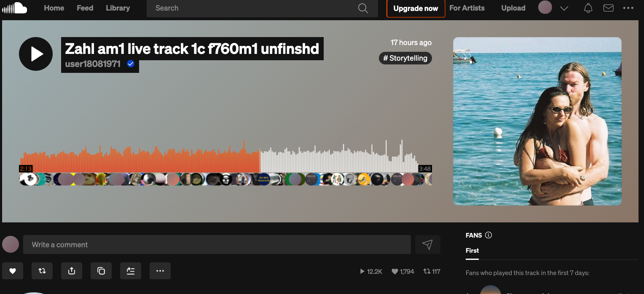644x294 pixels.
Task: Click the Fans info icon
Action: pyautogui.click(x=488, y=235)
